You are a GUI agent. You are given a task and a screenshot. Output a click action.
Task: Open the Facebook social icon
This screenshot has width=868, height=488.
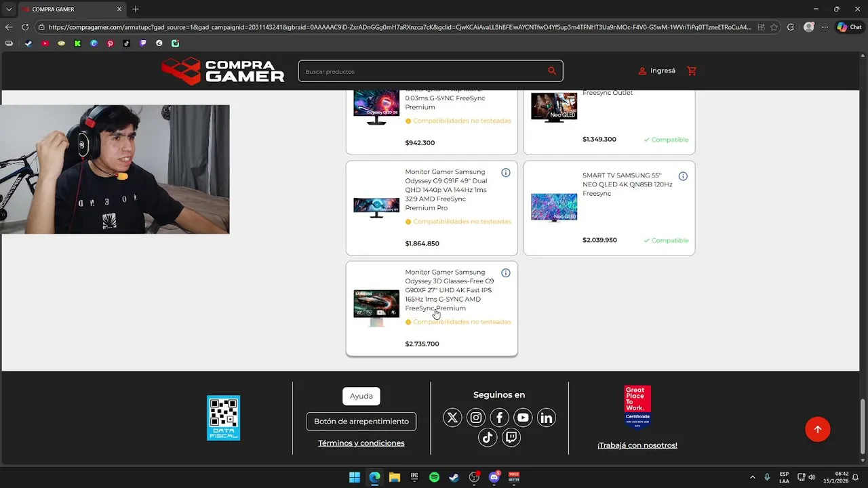click(499, 418)
